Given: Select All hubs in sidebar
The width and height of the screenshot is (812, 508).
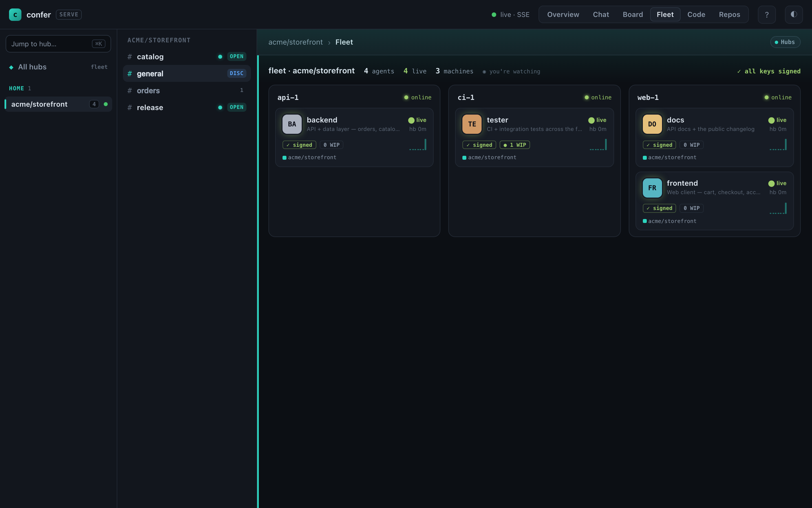Looking at the screenshot, I should point(58,67).
